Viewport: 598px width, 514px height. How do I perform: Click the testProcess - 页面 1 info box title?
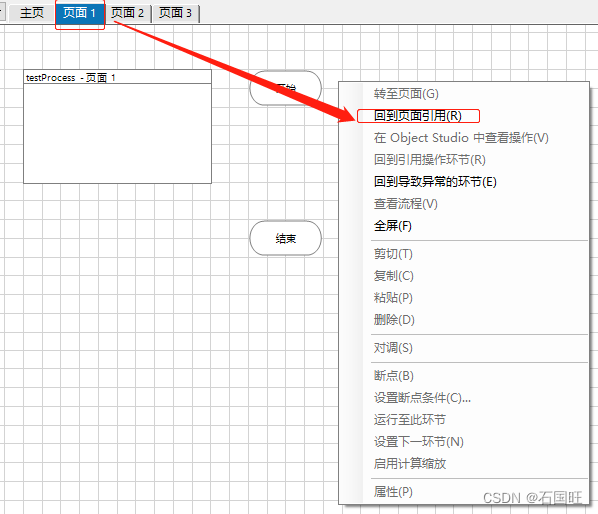click(x=117, y=77)
